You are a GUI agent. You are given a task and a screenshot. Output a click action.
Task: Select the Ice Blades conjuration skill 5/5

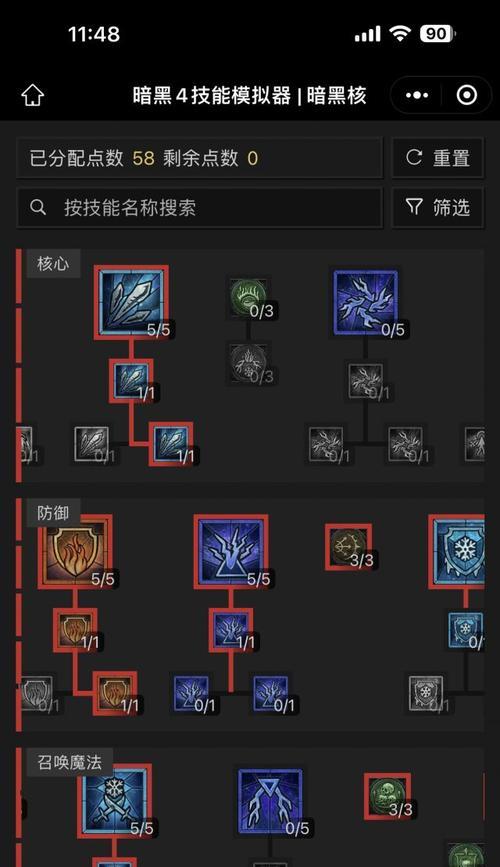click(114, 801)
